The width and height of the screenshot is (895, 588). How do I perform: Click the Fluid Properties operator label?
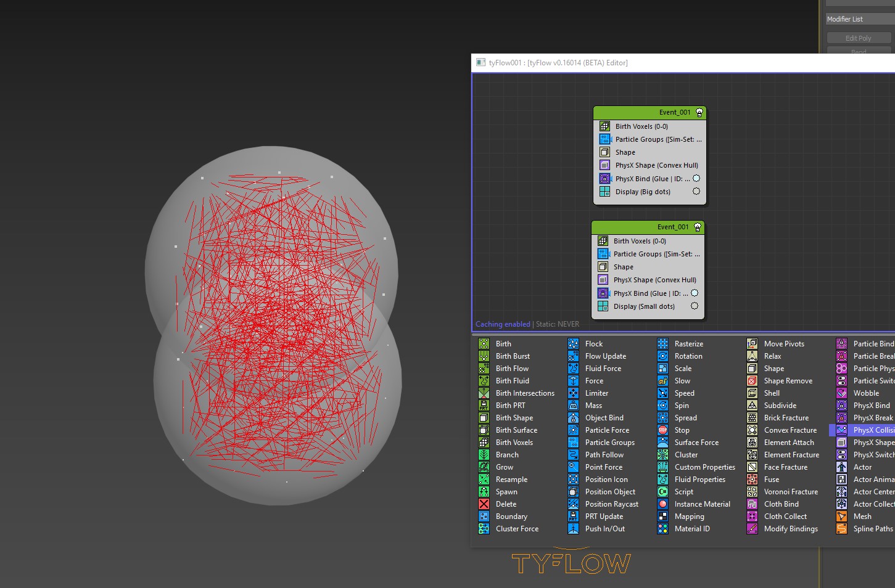pyautogui.click(x=700, y=480)
